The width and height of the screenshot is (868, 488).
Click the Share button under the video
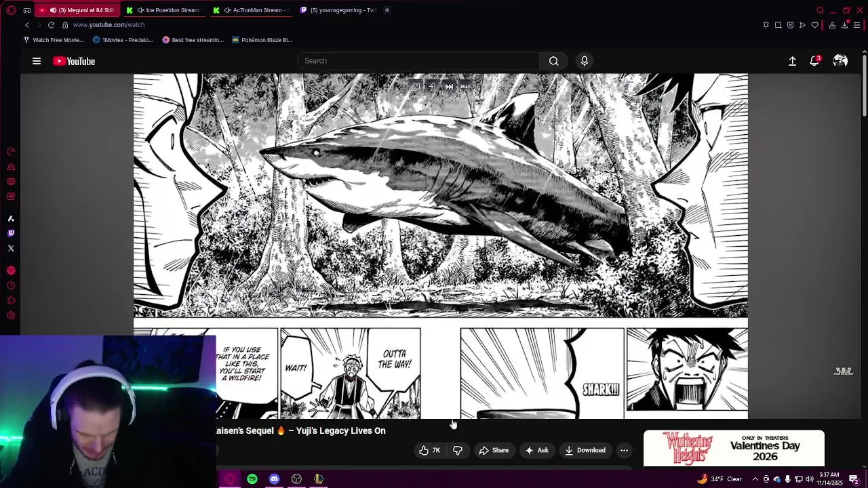494,450
